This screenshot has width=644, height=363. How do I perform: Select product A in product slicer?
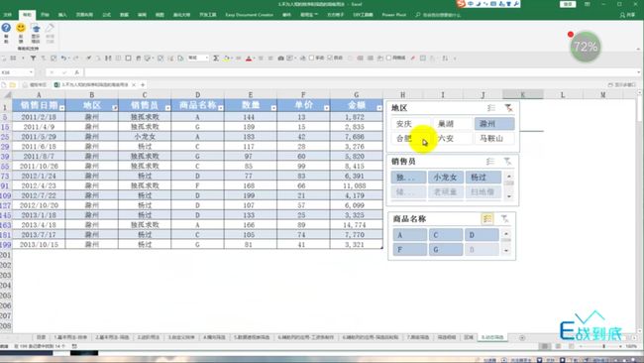pyautogui.click(x=409, y=235)
